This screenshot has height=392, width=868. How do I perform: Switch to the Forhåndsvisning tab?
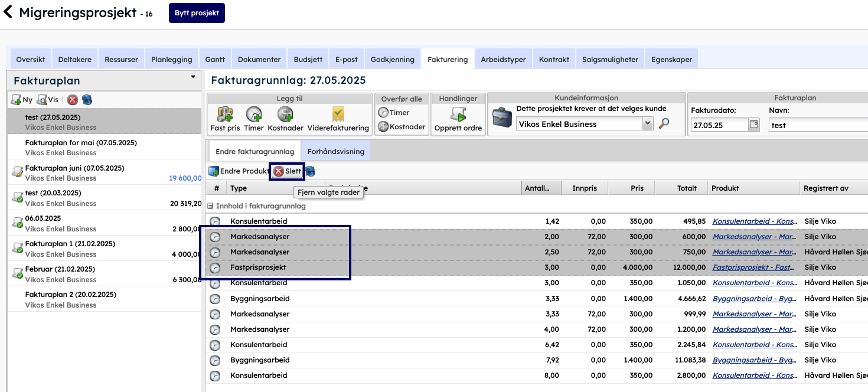click(335, 152)
